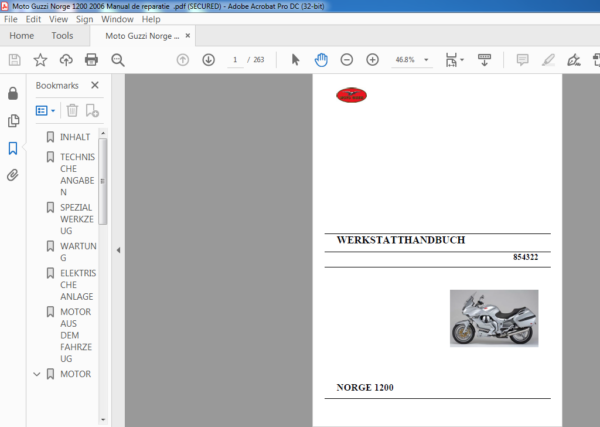This screenshot has height=427, width=600.
Task: Click the bookmarks panel scrollbar thumb
Action: pyautogui.click(x=103, y=181)
